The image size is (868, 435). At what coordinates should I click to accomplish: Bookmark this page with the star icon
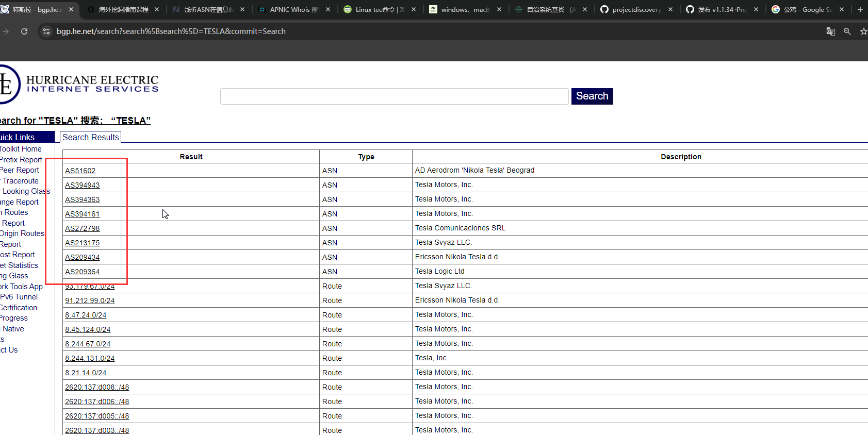pyautogui.click(x=863, y=31)
